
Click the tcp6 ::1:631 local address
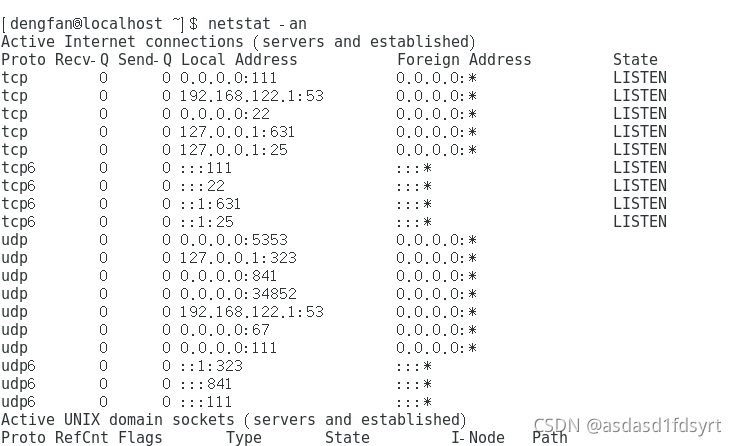(x=210, y=204)
